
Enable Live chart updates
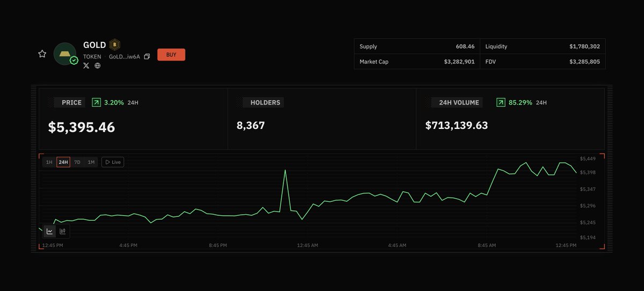pyautogui.click(x=113, y=162)
